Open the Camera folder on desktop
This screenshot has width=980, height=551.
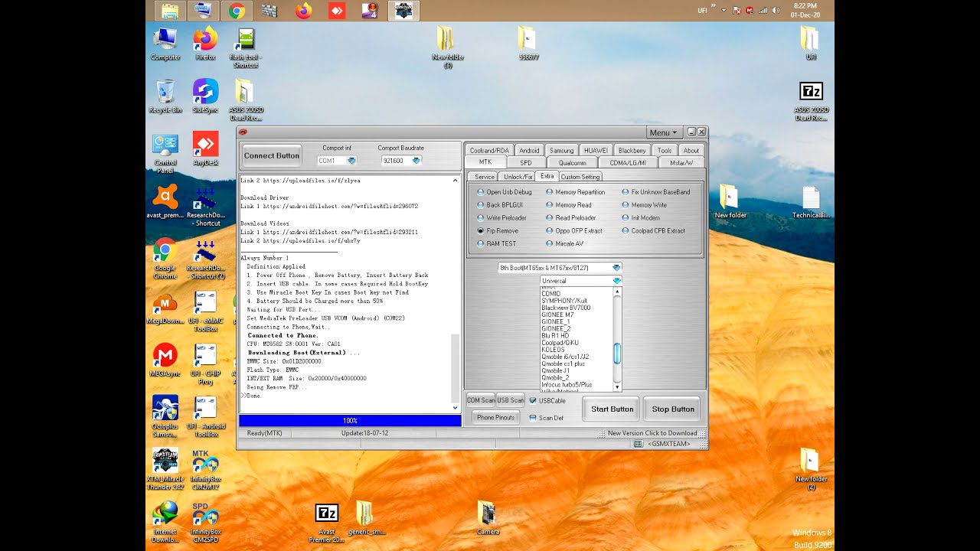coord(488,518)
